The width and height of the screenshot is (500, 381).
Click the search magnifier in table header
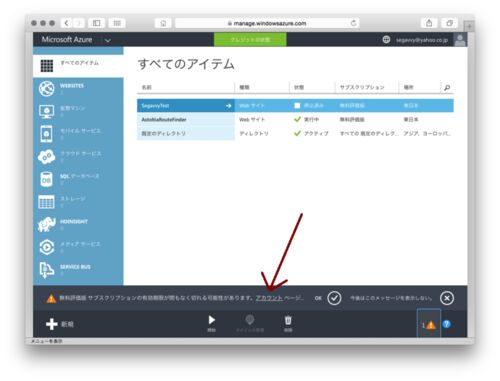tap(447, 88)
